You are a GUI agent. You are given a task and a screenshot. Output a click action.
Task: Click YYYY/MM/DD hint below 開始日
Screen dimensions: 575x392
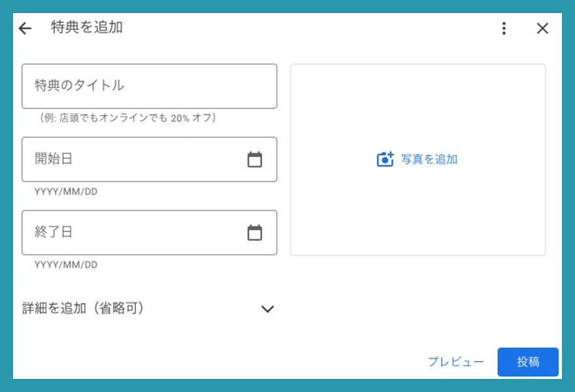[66, 191]
